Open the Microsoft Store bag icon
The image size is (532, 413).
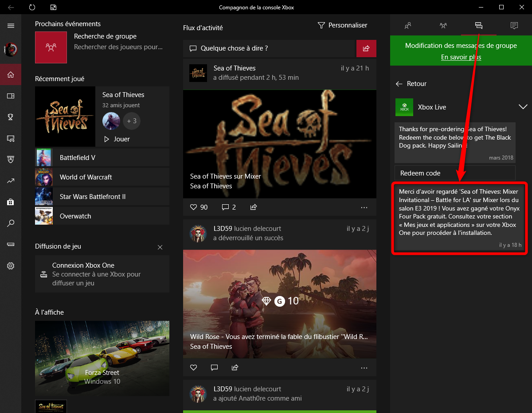11,202
